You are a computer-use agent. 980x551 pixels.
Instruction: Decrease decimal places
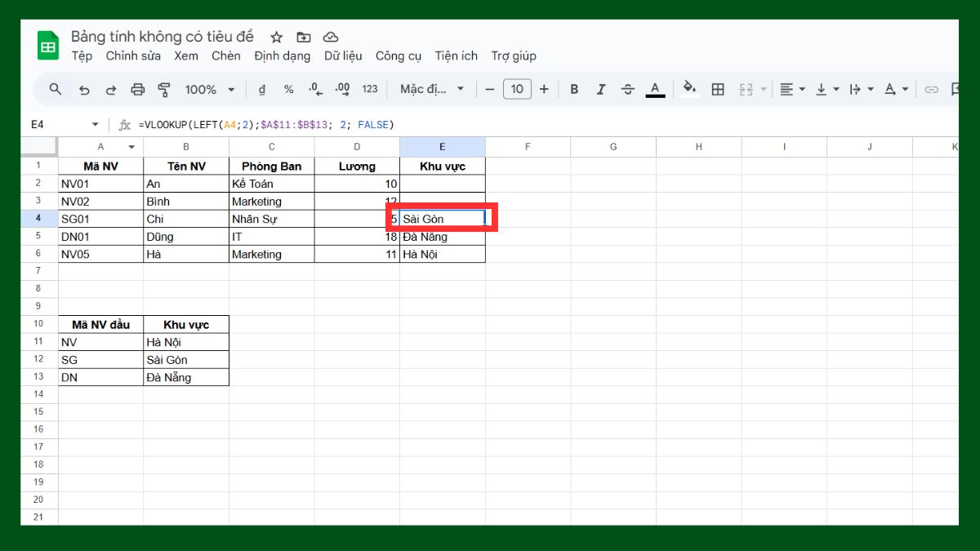pyautogui.click(x=314, y=89)
